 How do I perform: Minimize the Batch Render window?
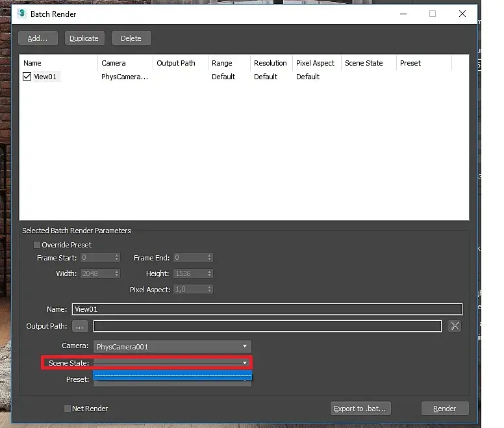pos(402,14)
